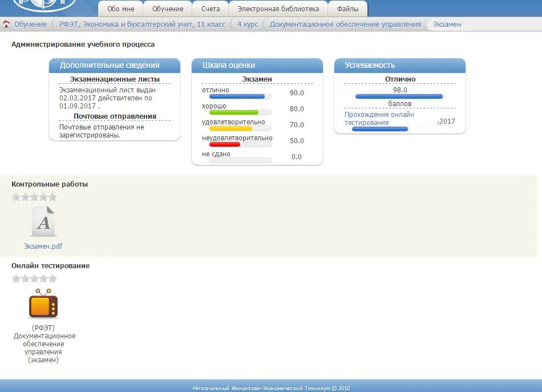This screenshot has height=392, width=542.
Task: Follow the Экзамен.pdf file link
Action: point(43,246)
